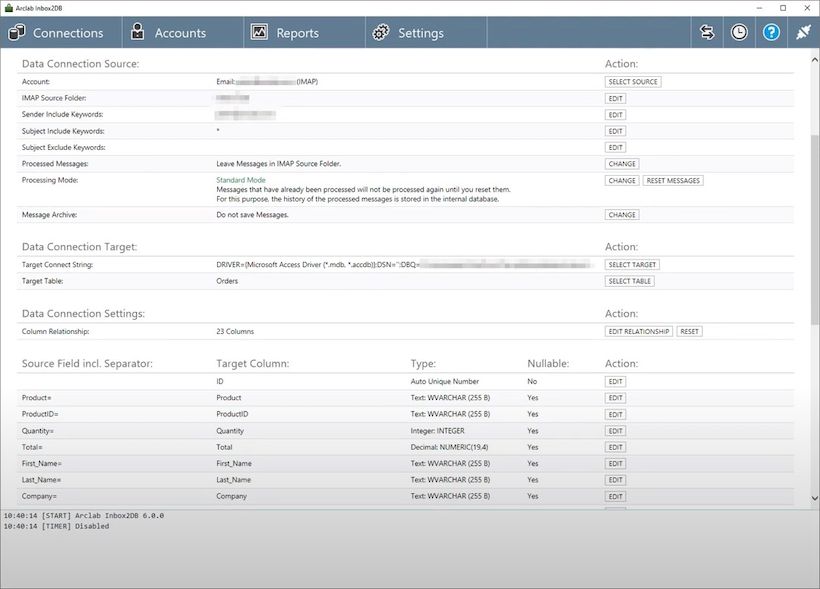820x589 pixels.
Task: Click the vertical scrollbar down arrow
Action: point(813,497)
